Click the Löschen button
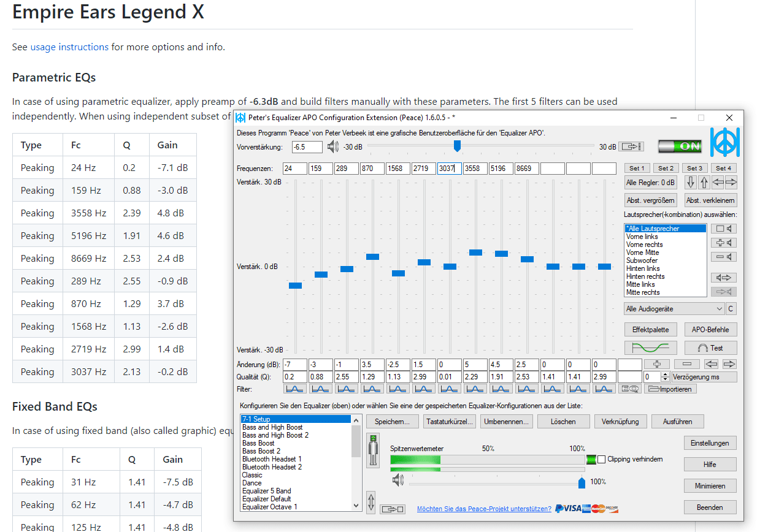The width and height of the screenshot is (768, 532). (x=563, y=422)
